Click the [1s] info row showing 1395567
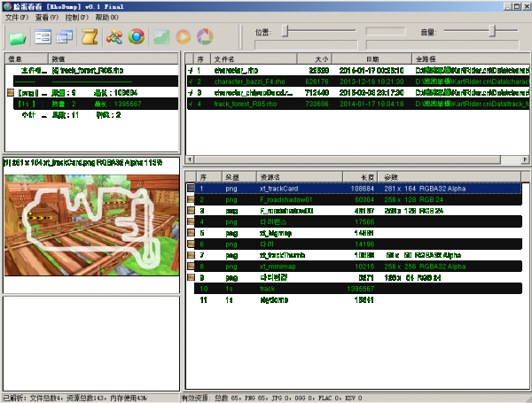The image size is (532, 403). (96, 104)
